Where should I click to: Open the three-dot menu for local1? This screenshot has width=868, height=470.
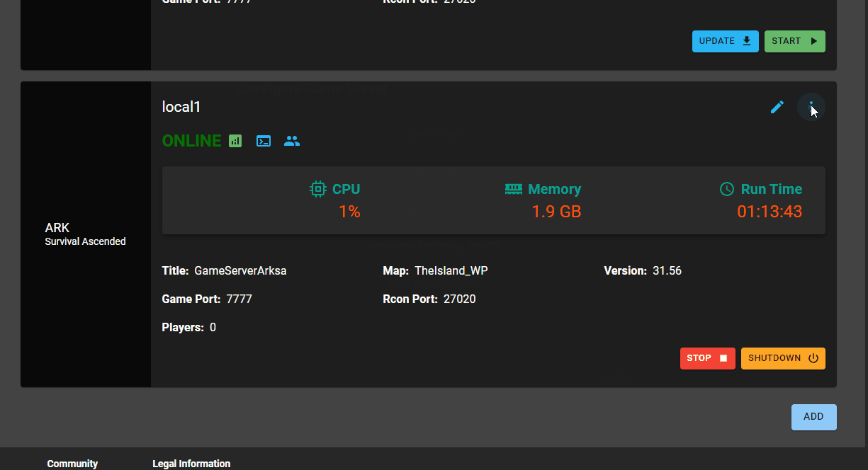pos(811,107)
